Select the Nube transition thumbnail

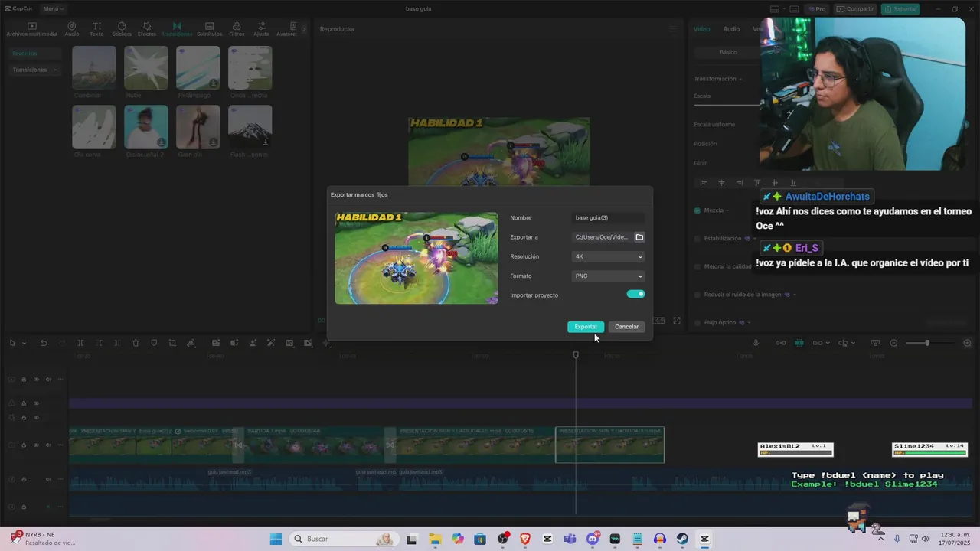tap(146, 67)
